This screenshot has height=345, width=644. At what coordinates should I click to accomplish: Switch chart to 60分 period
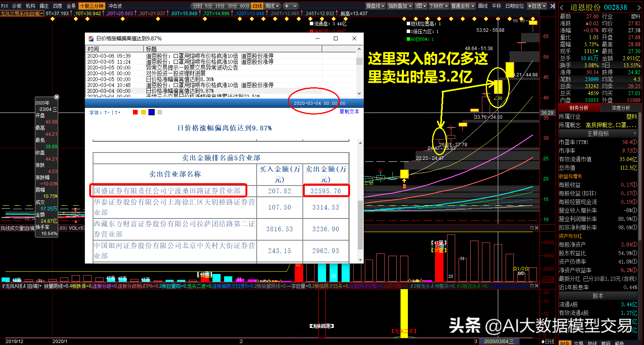tap(245, 6)
